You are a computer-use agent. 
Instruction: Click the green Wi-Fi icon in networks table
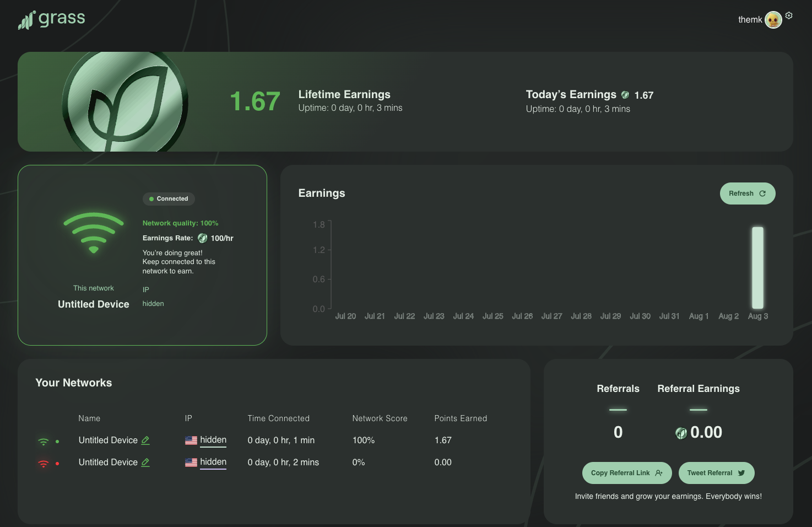[44, 442]
